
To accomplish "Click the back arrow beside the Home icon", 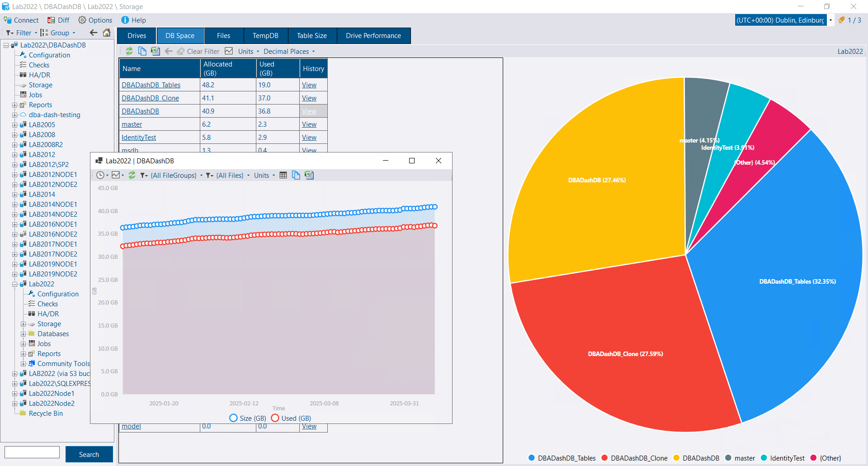I will tap(94, 33).
